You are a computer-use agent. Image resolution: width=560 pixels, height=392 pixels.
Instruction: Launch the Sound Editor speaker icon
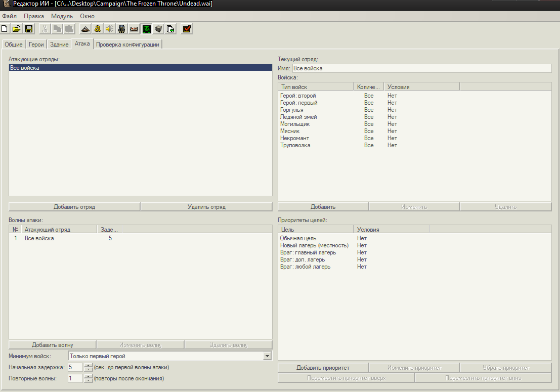pos(109,29)
